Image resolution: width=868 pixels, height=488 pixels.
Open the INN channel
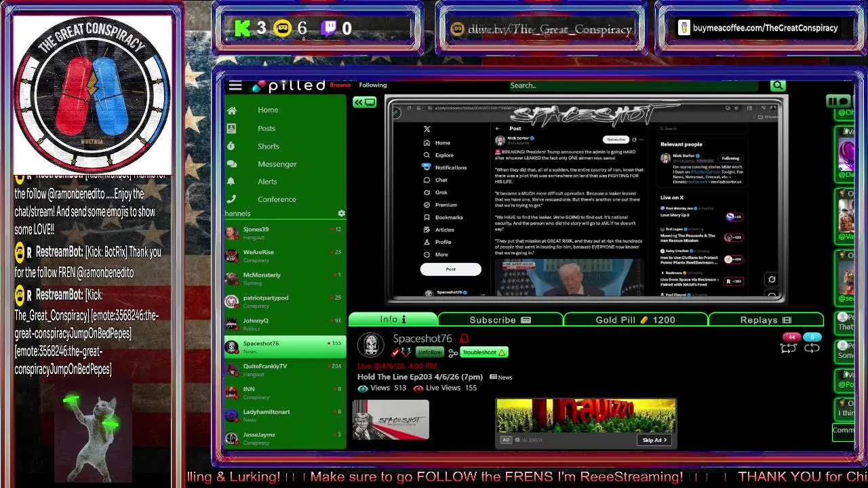(285, 392)
